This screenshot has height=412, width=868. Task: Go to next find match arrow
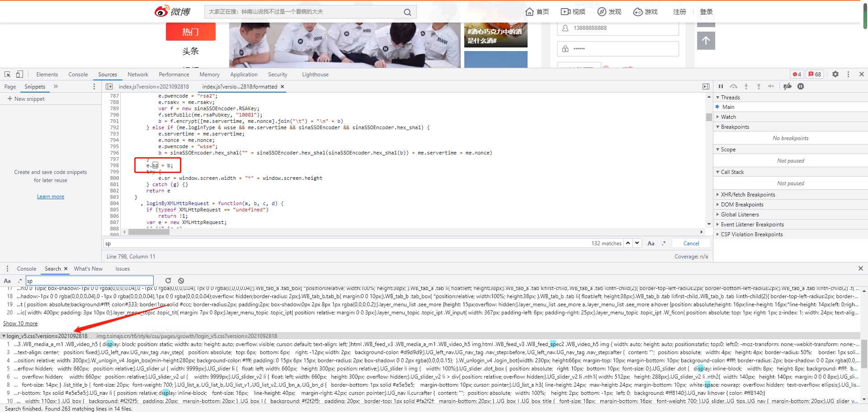click(637, 243)
